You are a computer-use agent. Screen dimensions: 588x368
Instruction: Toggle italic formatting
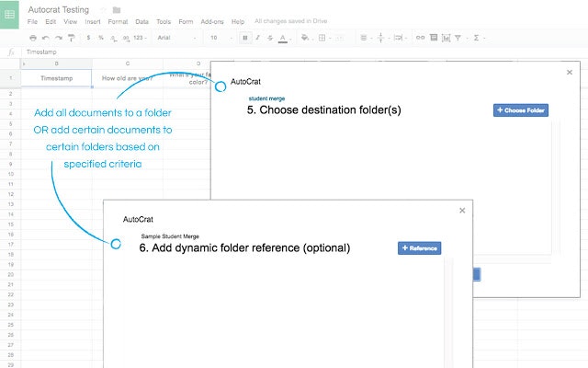click(x=257, y=38)
